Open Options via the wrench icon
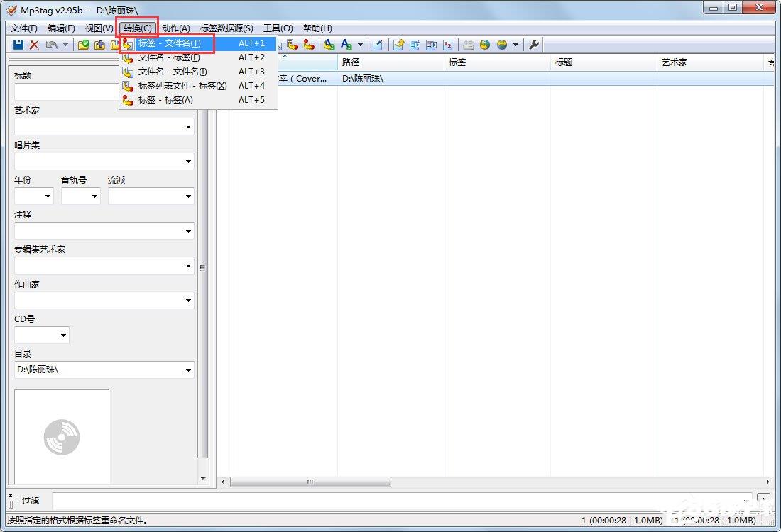This screenshot has width=781, height=532. pyautogui.click(x=534, y=45)
